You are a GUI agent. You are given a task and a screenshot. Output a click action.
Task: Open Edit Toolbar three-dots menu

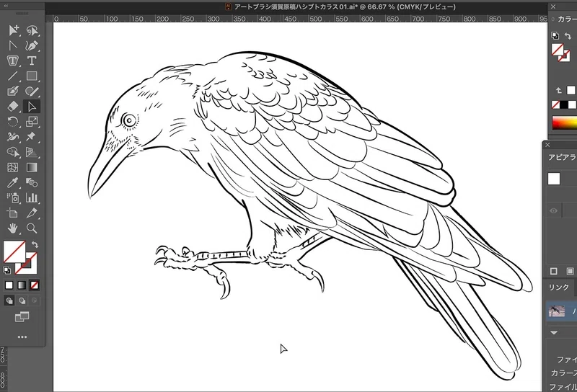pyautogui.click(x=22, y=337)
